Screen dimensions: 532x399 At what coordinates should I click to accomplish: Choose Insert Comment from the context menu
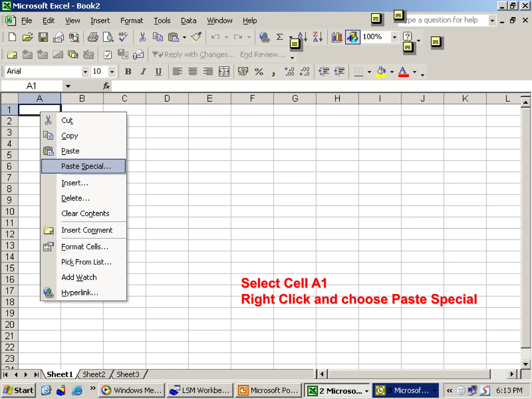coord(83,230)
